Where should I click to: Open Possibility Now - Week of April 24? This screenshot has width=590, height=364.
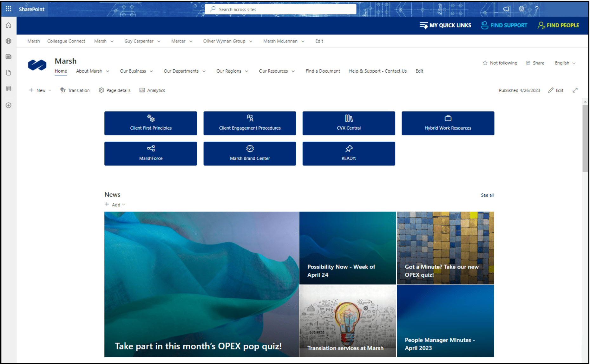(348, 248)
